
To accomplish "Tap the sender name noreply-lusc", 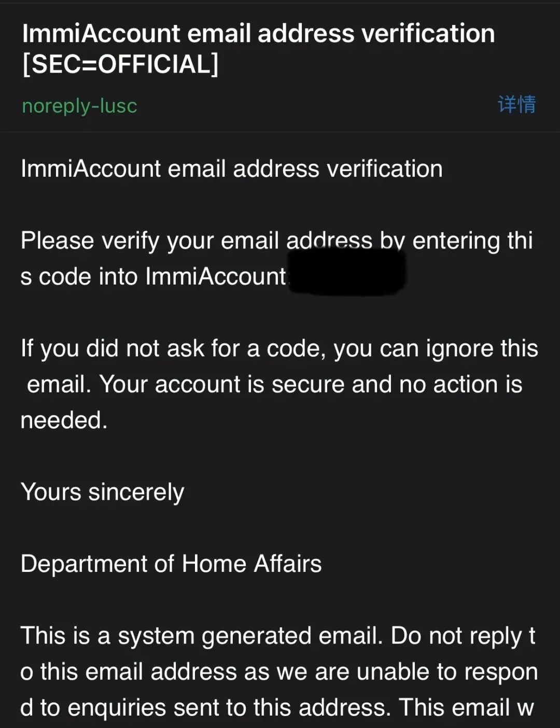I will (79, 106).
